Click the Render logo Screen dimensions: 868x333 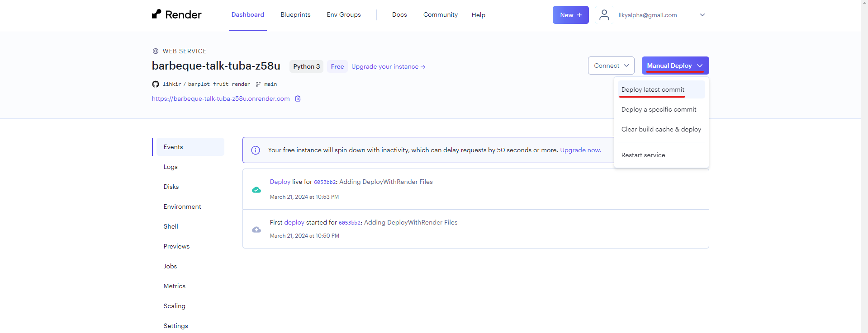(176, 14)
